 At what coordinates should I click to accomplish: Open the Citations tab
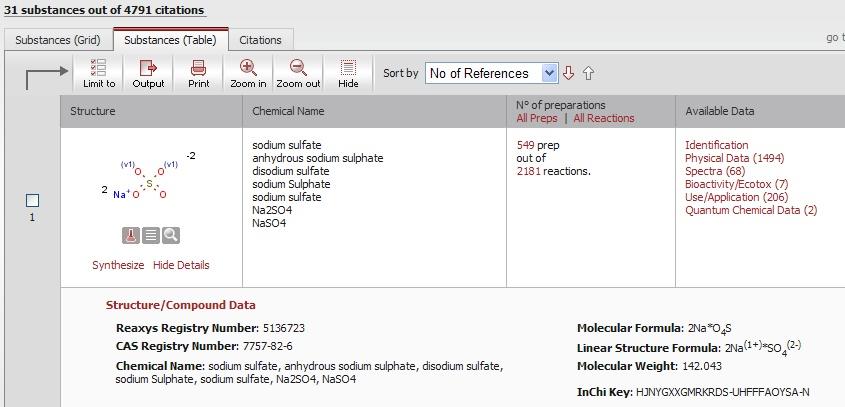coord(260,40)
